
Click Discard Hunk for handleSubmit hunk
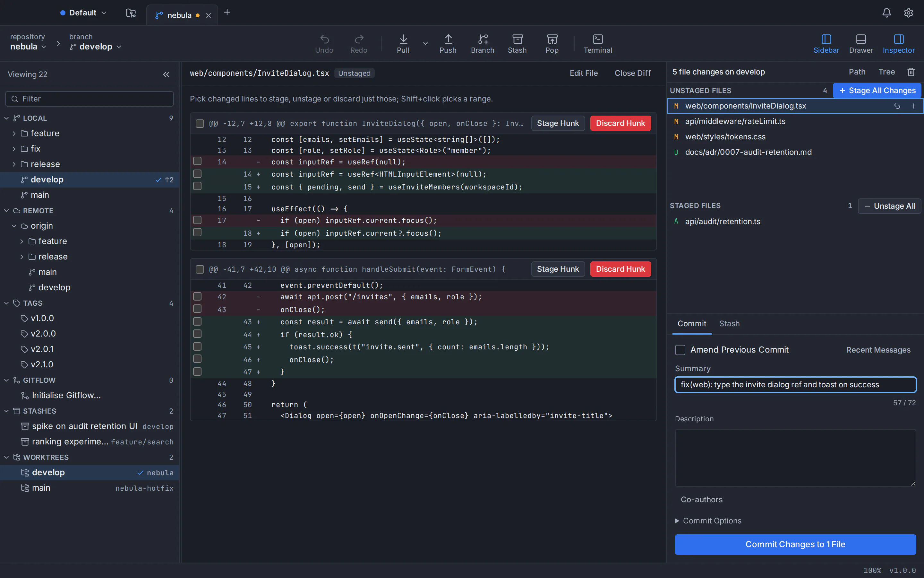[x=620, y=269]
